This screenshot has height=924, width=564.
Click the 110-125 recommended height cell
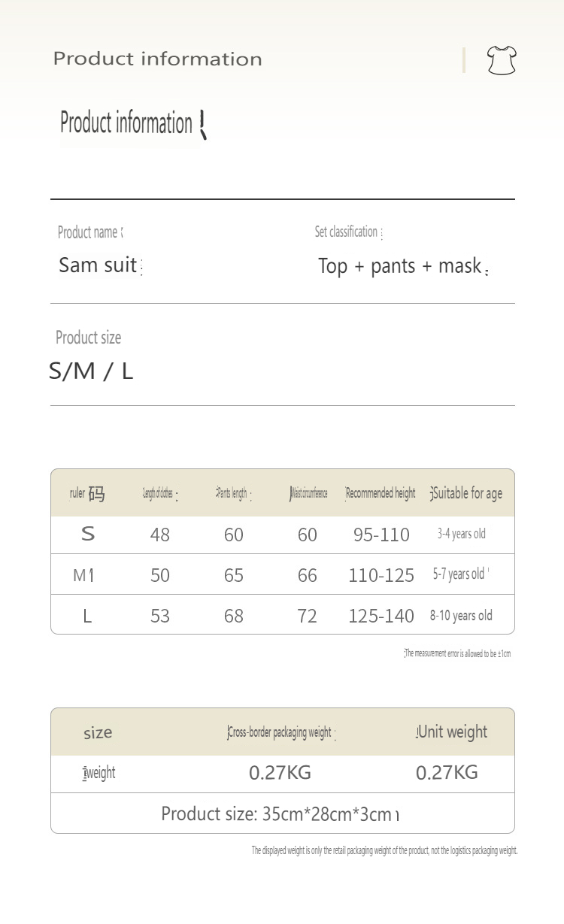[x=381, y=576]
